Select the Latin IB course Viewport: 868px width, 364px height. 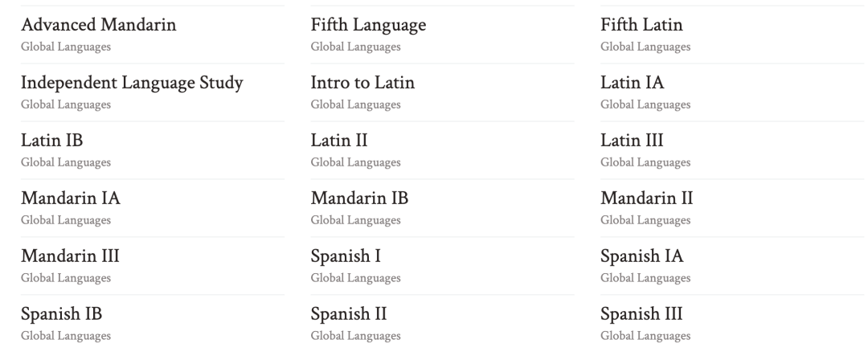(x=52, y=141)
